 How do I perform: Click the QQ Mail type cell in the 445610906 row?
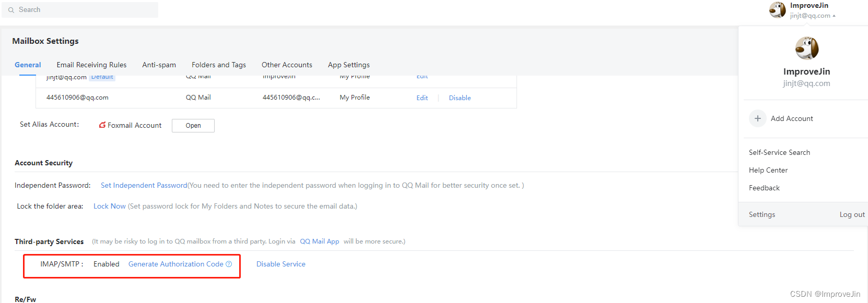click(198, 98)
